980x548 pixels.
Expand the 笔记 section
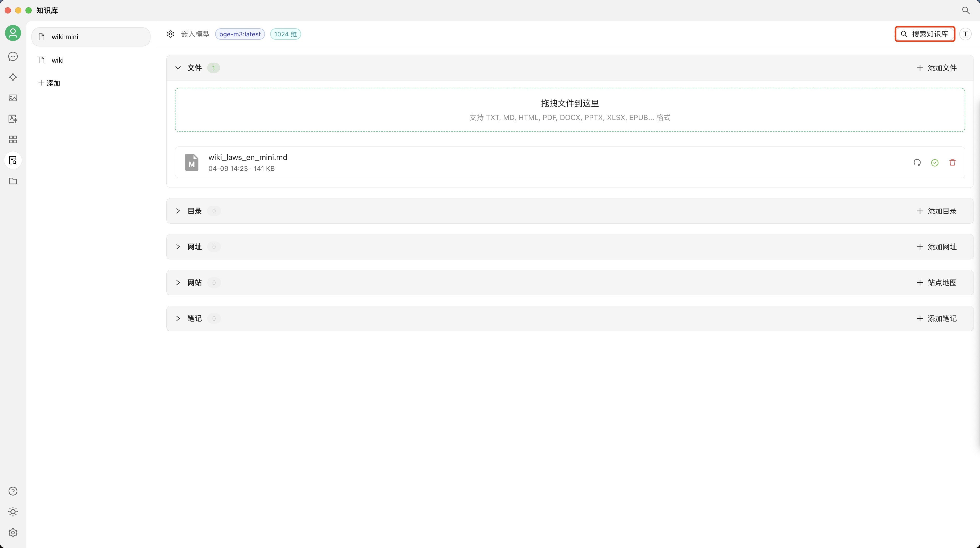tap(178, 319)
